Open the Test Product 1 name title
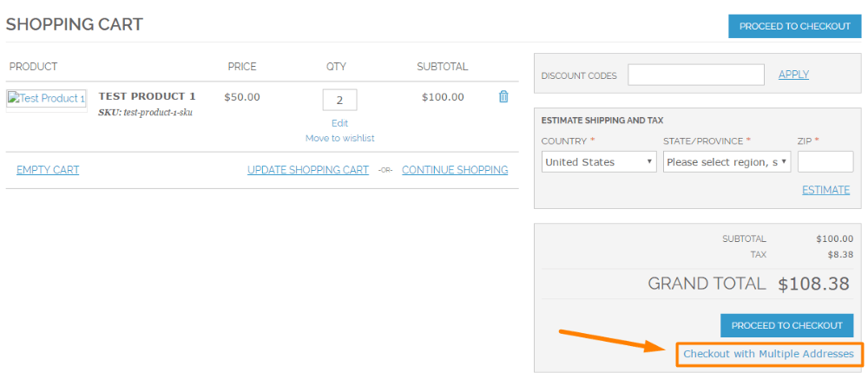This screenshot has width=868, height=379. click(x=147, y=96)
